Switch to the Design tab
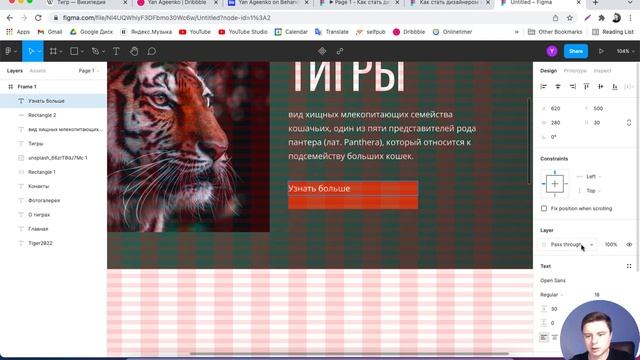Screen dimensions: 640x360 tap(548, 71)
